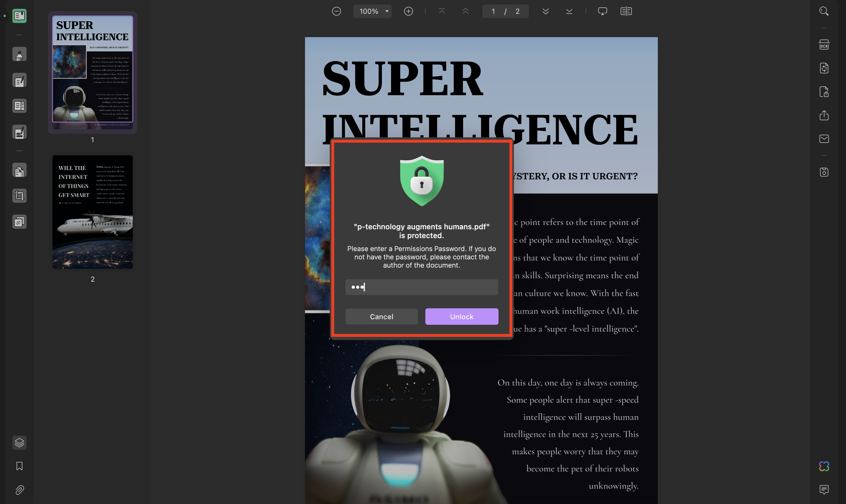The width and height of the screenshot is (846, 504).
Task: Open the OCR recognition tool
Action: [x=824, y=45]
